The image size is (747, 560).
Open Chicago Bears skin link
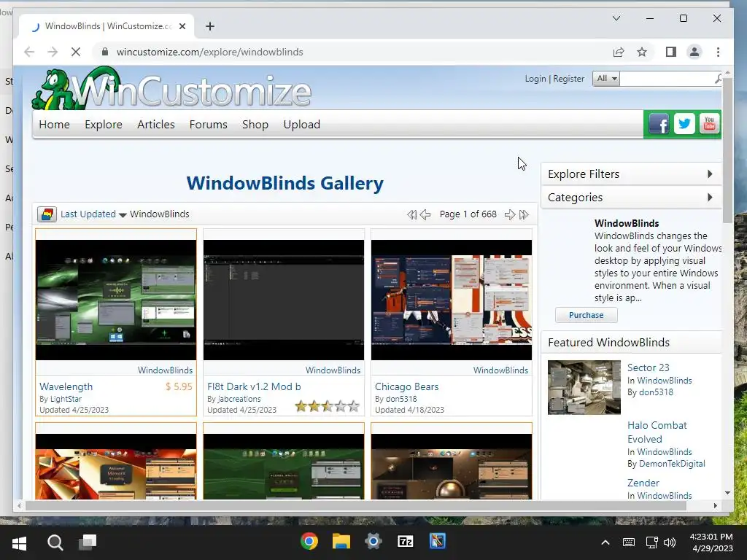pos(406,386)
